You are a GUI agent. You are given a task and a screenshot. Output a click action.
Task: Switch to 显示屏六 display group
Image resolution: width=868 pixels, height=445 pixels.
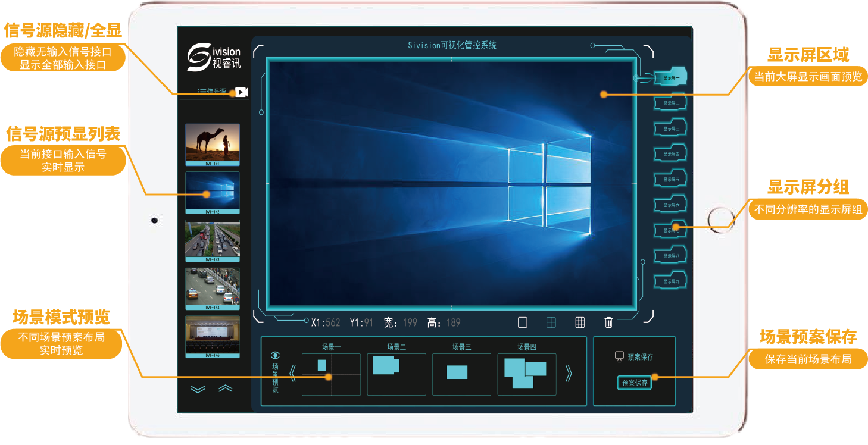(671, 205)
